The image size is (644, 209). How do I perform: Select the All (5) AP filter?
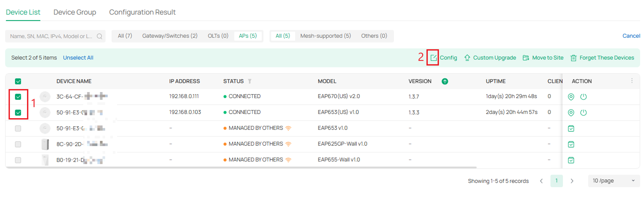pyautogui.click(x=283, y=36)
